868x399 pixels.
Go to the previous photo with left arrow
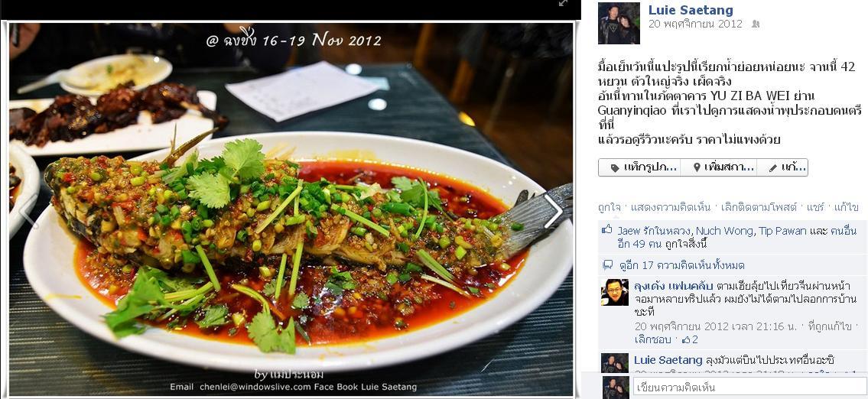click(x=29, y=211)
